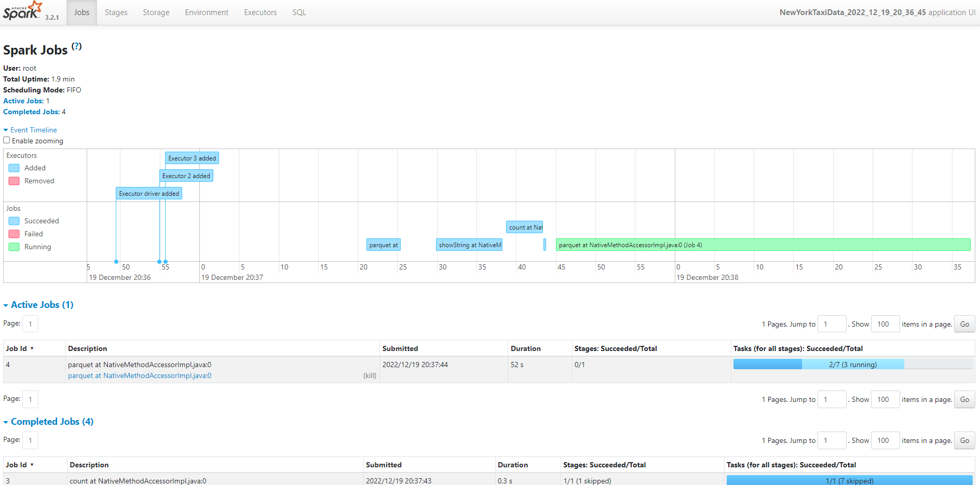Viewport: 980px width, 485px height.
Task: Focus the Jump to field in Completed Jobs
Action: tap(832, 440)
